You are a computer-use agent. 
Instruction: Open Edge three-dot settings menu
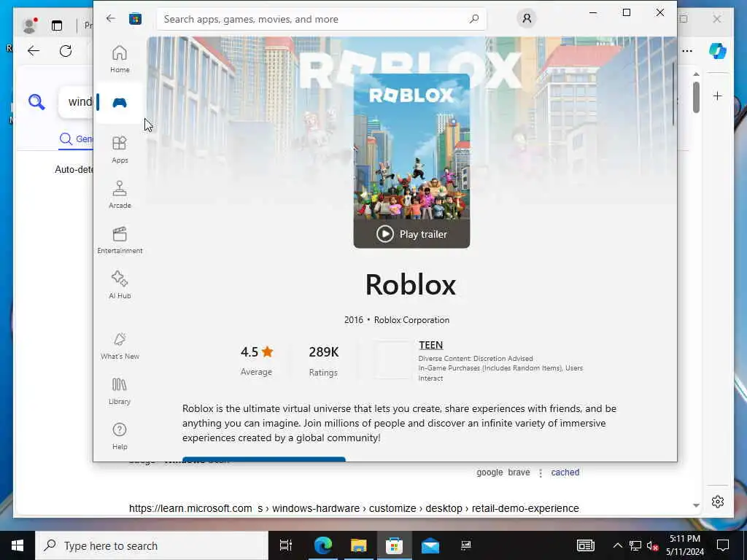pos(687,51)
